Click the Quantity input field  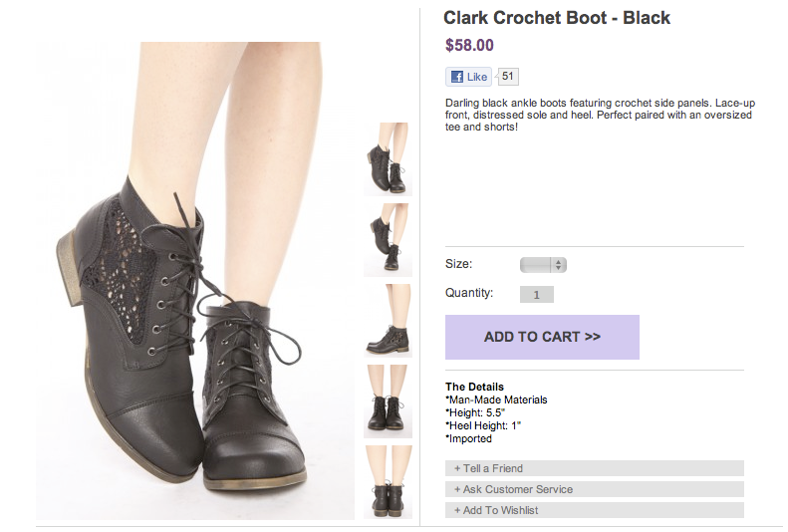(537, 295)
